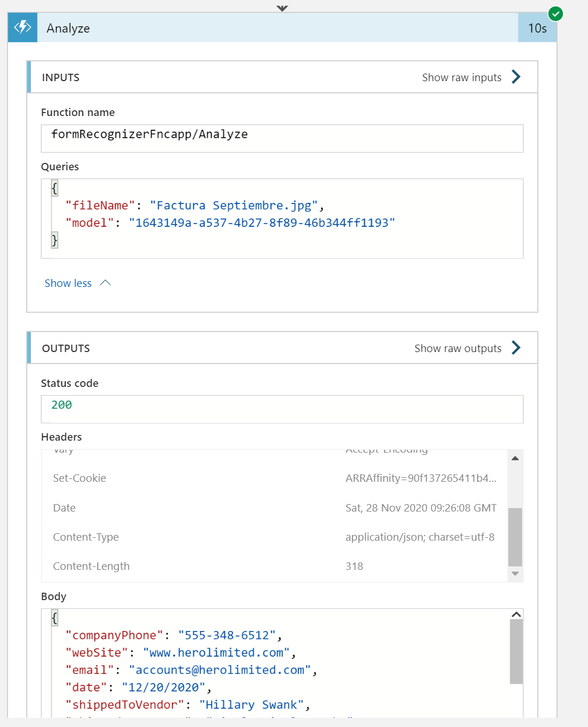Collapse the Analyze action header
The width and height of the screenshot is (588, 727).
point(274,28)
